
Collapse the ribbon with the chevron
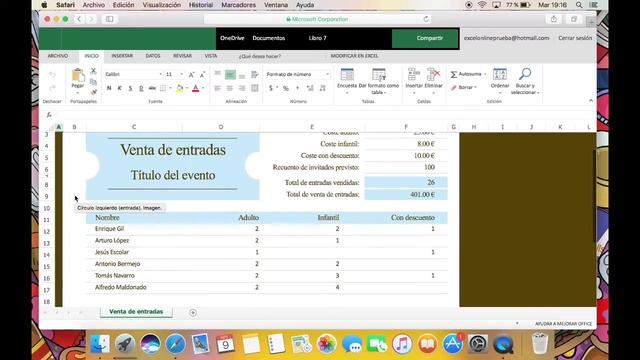pyautogui.click(x=591, y=100)
